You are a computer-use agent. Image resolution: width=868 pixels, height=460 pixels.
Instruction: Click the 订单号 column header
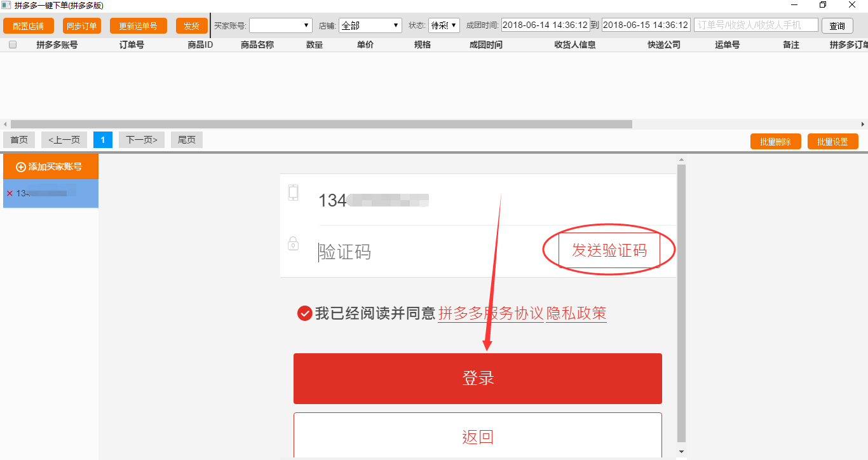coord(132,45)
